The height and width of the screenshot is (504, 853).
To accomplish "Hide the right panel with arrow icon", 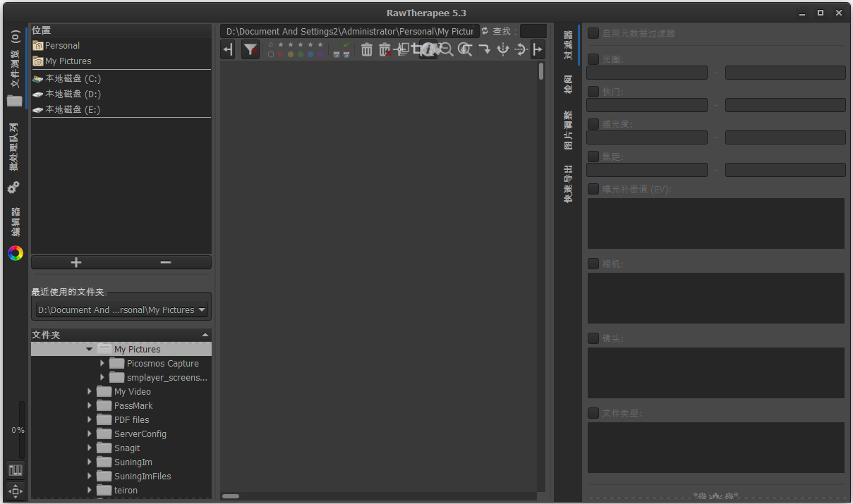I will pos(538,49).
